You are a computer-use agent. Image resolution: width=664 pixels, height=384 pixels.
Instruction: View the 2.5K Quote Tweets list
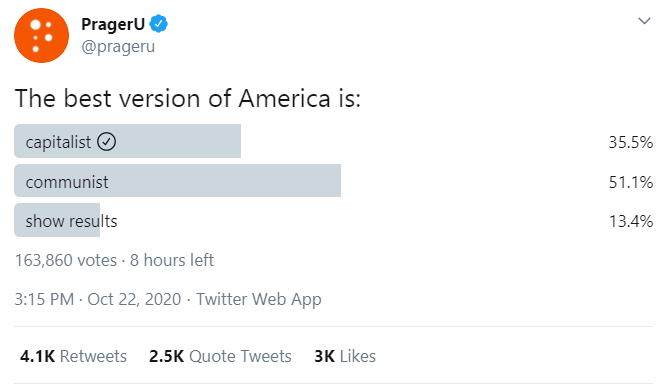tap(220, 356)
